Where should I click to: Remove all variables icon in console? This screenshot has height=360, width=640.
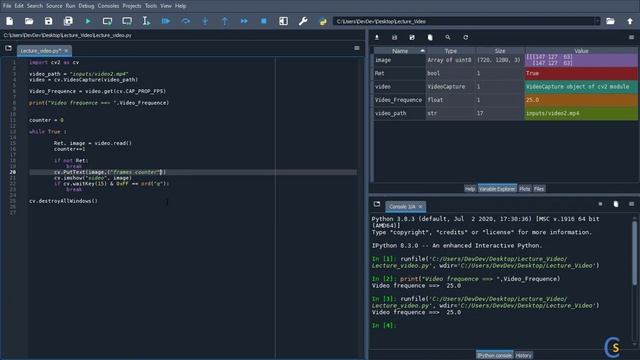[x=616, y=204]
